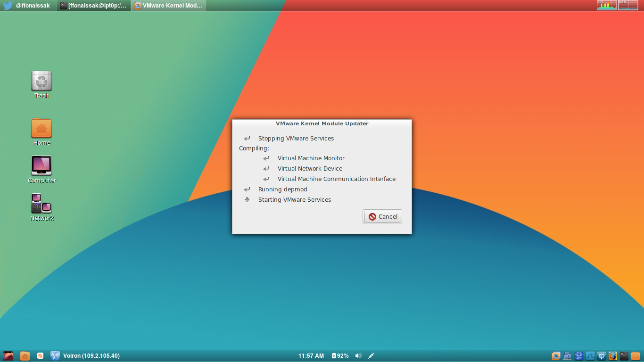Image resolution: width=644 pixels, height=362 pixels.
Task: Click the Virtual Machine Communication Interface step
Action: tap(337, 179)
